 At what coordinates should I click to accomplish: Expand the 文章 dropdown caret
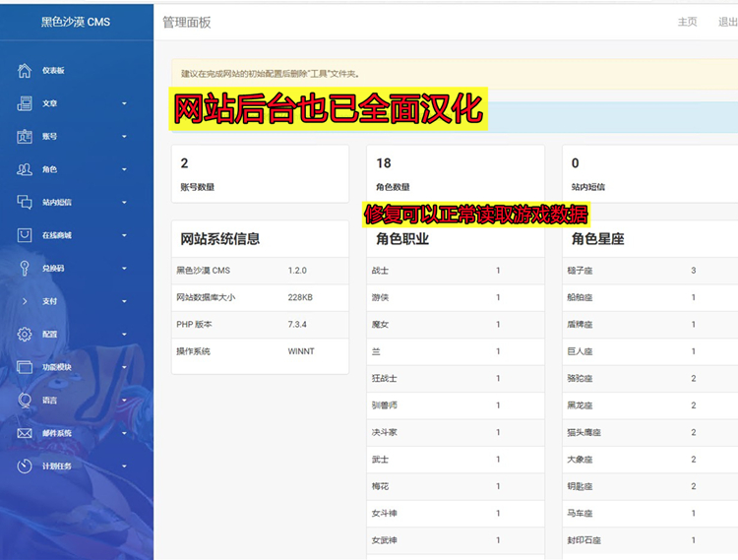[x=124, y=103]
